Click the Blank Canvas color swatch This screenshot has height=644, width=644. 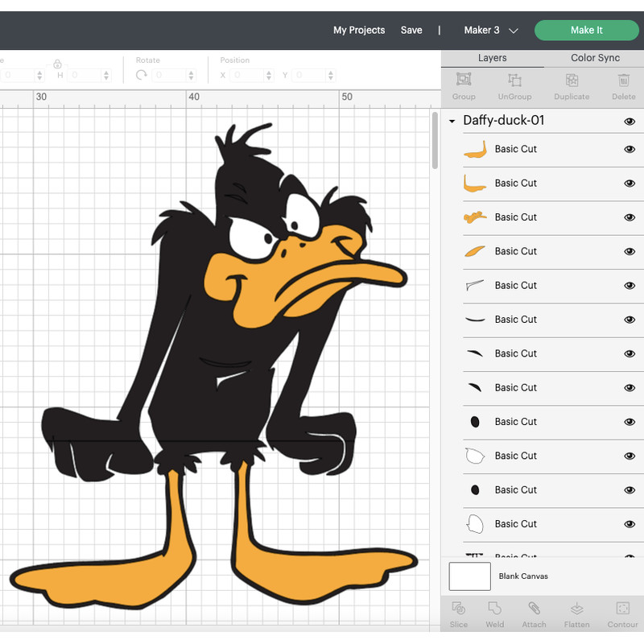coord(469,576)
